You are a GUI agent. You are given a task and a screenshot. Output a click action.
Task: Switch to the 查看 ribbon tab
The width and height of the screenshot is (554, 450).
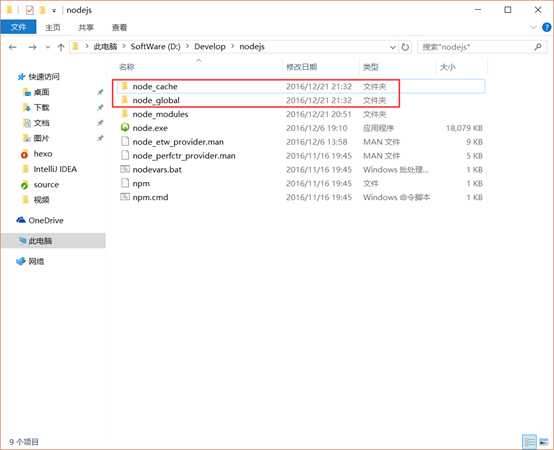point(119,27)
